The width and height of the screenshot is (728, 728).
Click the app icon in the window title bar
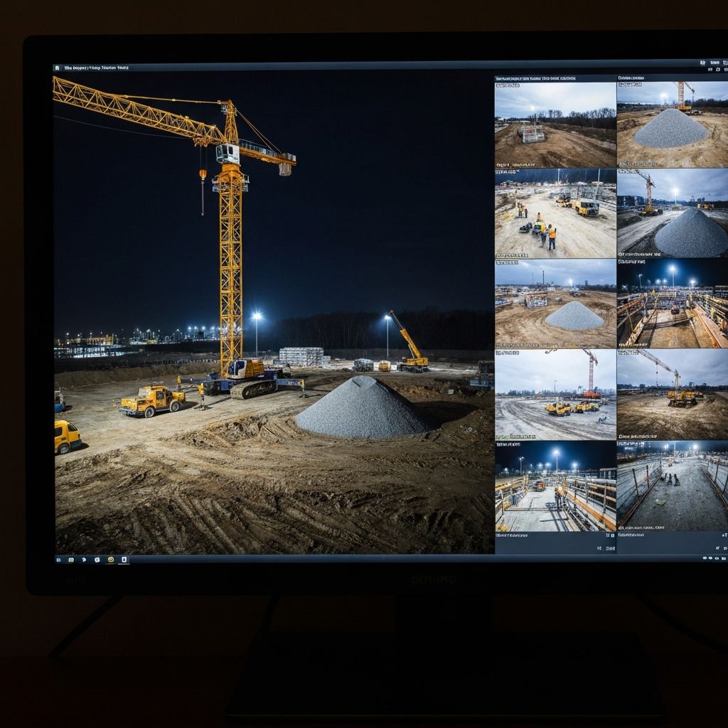click(58, 68)
